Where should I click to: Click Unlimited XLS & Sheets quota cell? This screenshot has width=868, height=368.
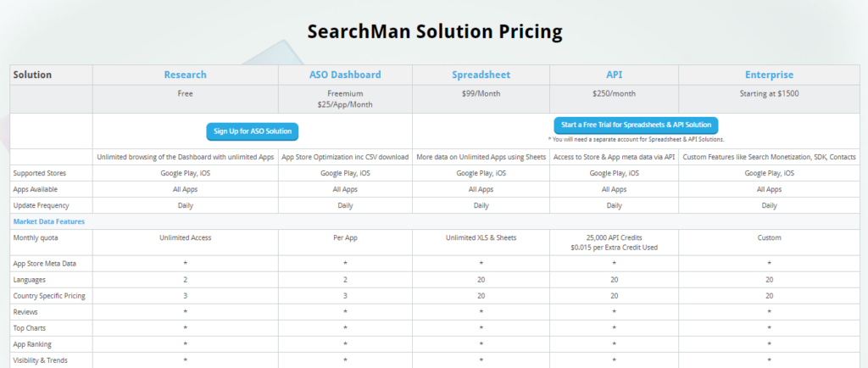click(481, 237)
